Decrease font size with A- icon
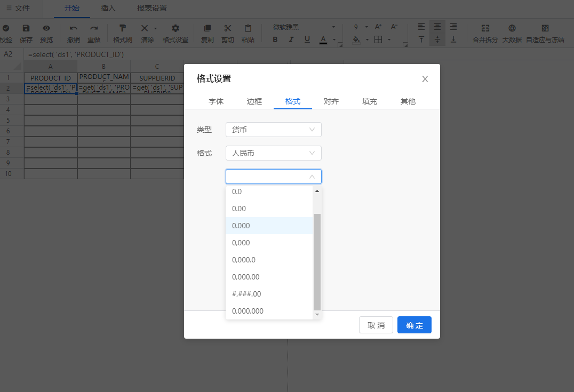 [394, 27]
